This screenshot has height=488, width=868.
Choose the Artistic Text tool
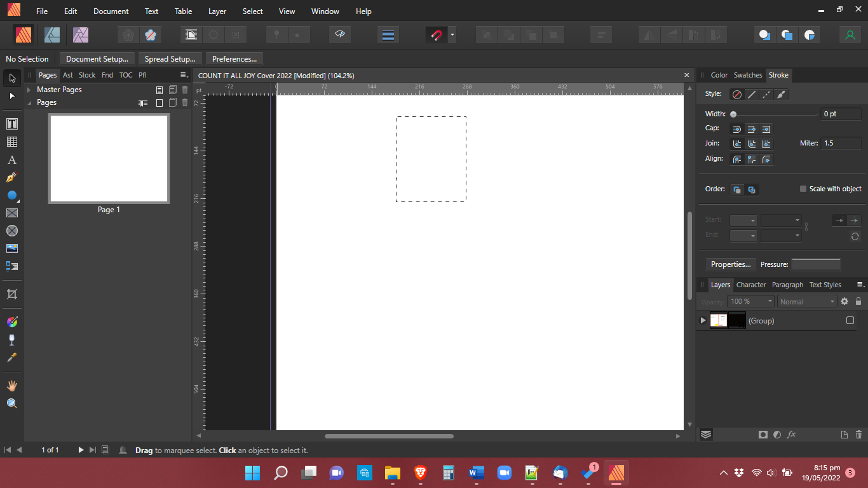(x=11, y=159)
